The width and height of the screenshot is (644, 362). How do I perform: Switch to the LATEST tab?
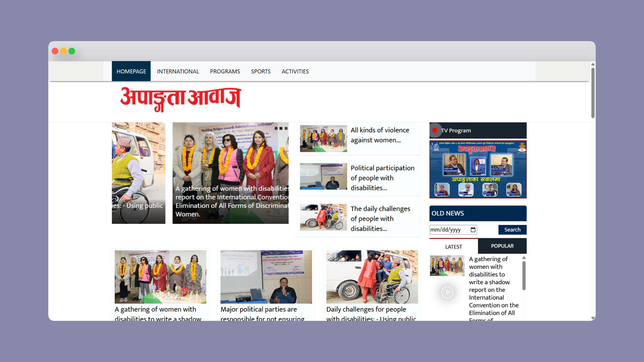[x=453, y=246]
